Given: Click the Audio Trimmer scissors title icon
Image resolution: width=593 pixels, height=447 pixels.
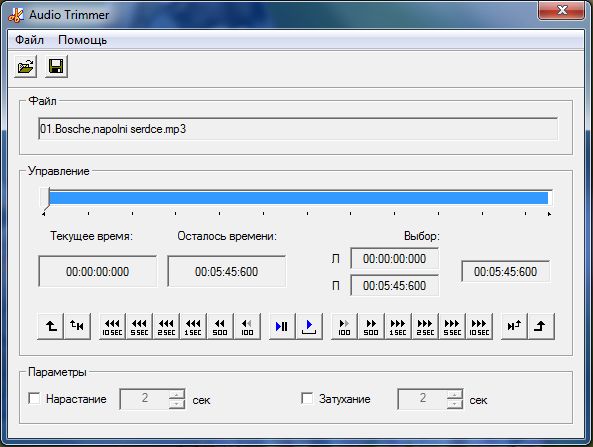Looking at the screenshot, I should point(16,15).
